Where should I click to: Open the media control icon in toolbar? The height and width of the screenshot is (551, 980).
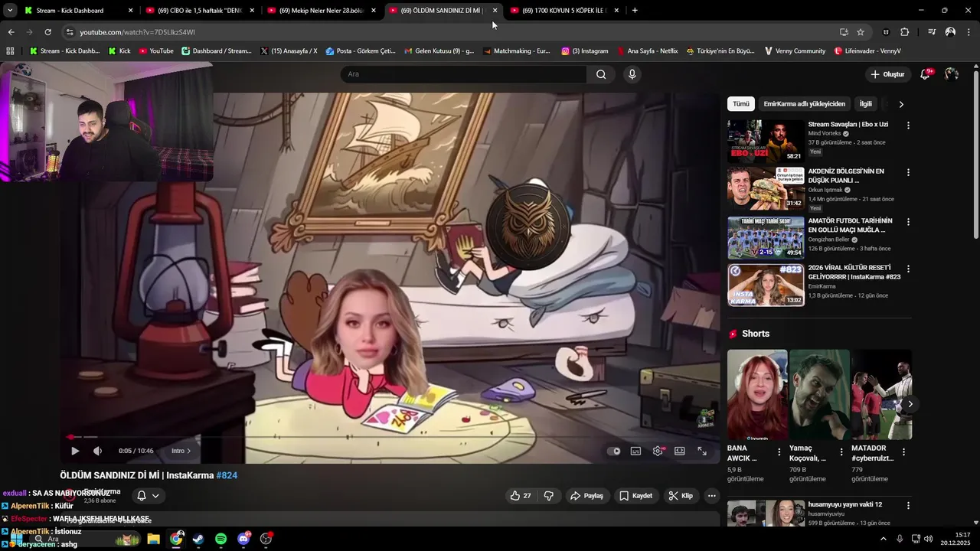(x=932, y=32)
